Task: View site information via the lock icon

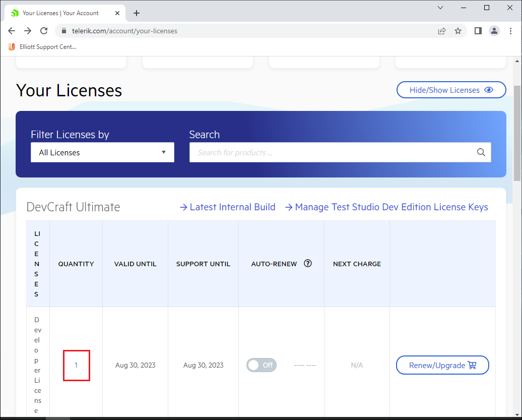Action: (x=64, y=31)
